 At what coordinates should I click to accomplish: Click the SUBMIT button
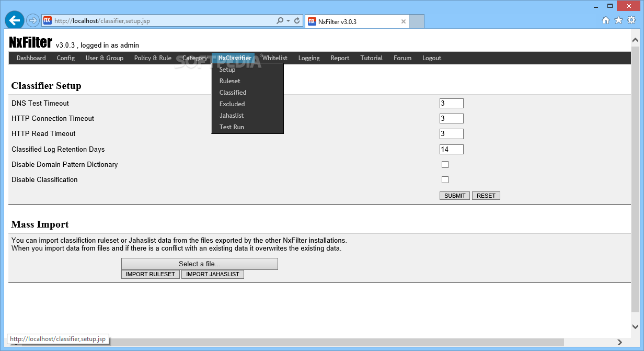tap(455, 196)
